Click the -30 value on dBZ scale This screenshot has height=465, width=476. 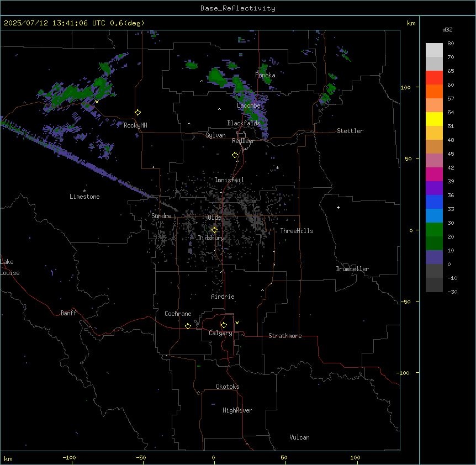point(452,292)
